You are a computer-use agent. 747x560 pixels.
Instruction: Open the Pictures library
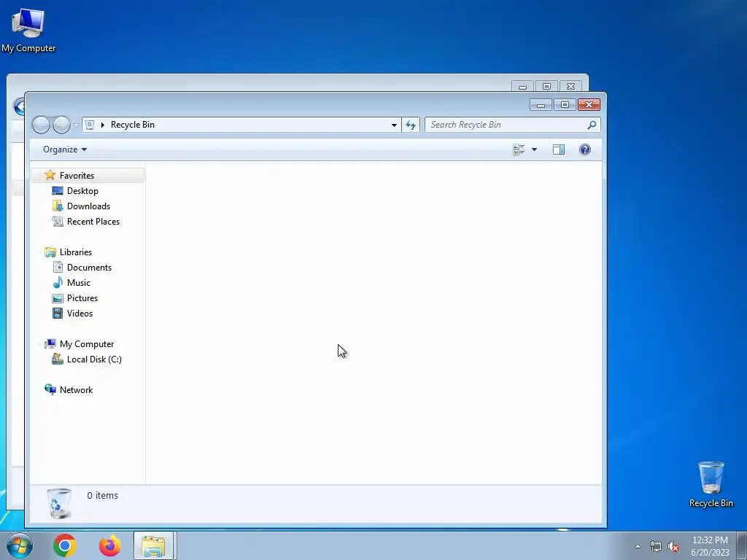click(82, 298)
